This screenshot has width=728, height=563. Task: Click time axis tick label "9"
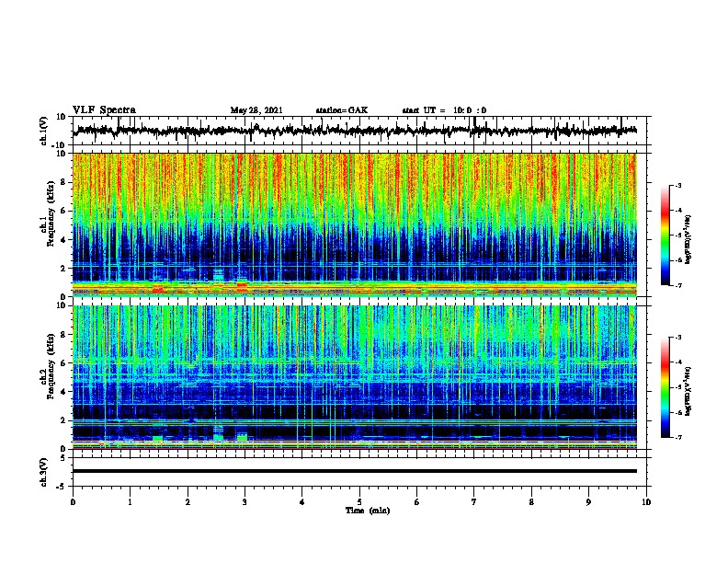click(588, 502)
